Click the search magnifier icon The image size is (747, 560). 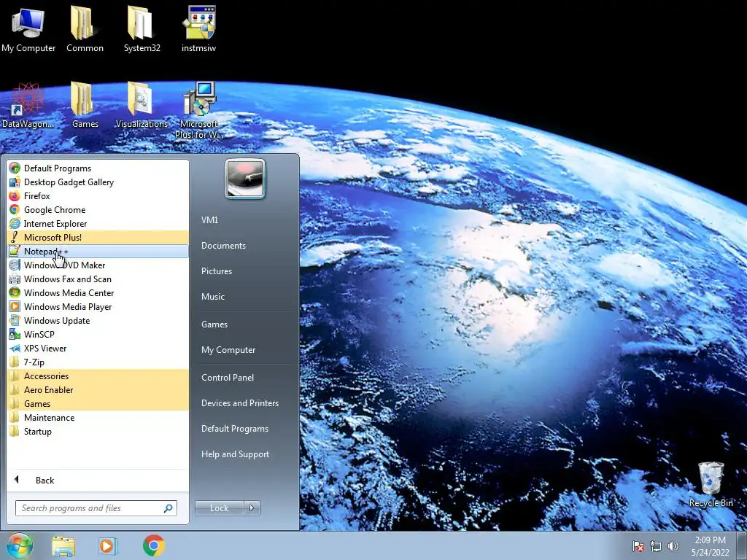coord(169,508)
